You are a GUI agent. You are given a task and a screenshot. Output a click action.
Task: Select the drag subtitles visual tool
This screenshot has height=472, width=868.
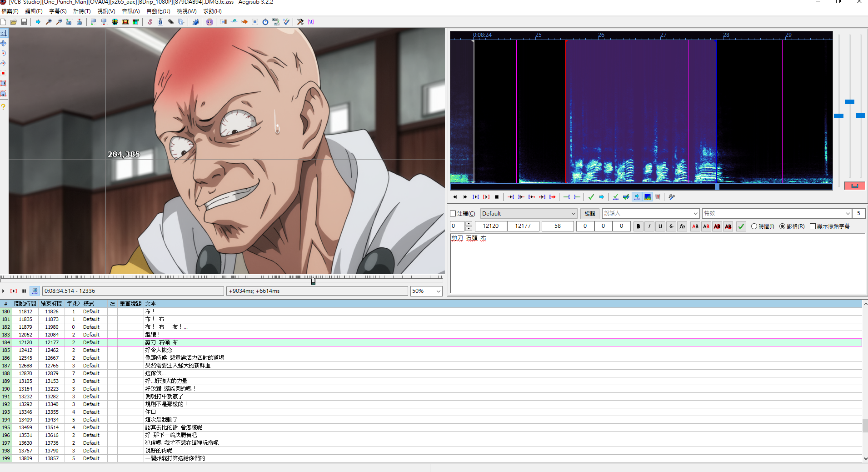click(x=4, y=43)
